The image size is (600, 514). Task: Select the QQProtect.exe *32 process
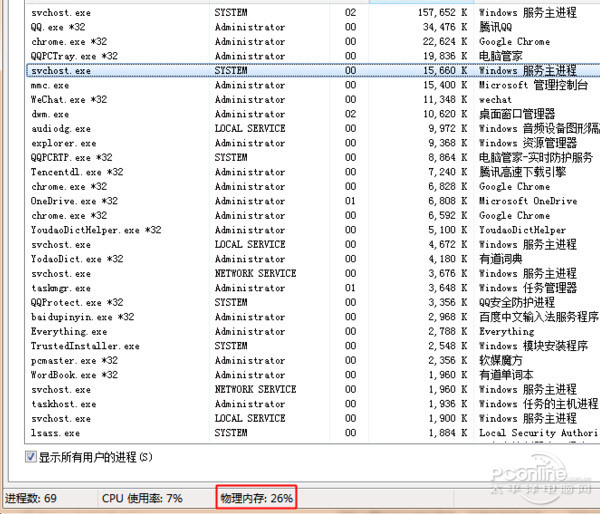[x=313, y=303]
